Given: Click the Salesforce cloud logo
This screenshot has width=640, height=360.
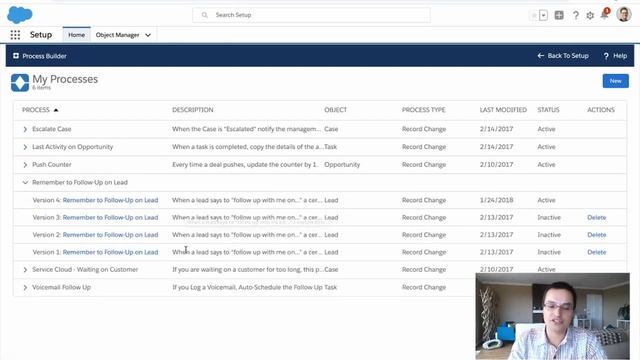Looking at the screenshot, I should (20, 15).
